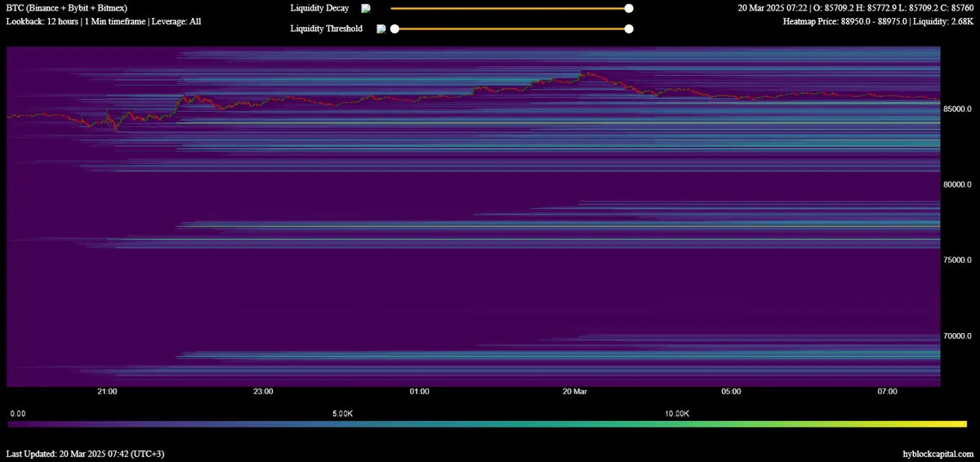Click the 80000.0 price axis label
This screenshot has height=462, width=980.
coord(957,184)
